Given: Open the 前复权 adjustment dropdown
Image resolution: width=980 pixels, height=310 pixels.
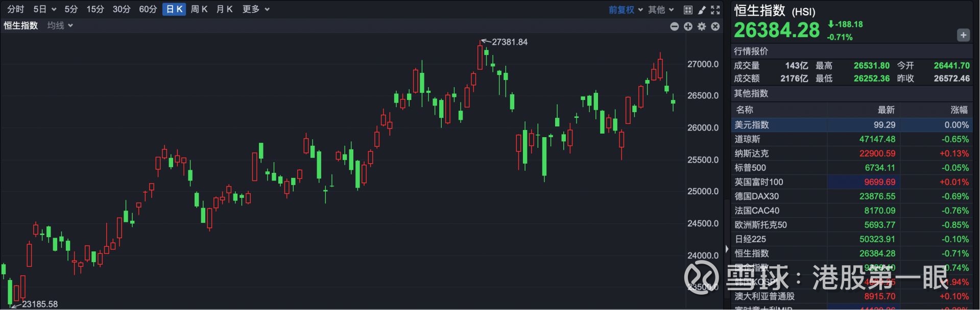Looking at the screenshot, I should 626,10.
